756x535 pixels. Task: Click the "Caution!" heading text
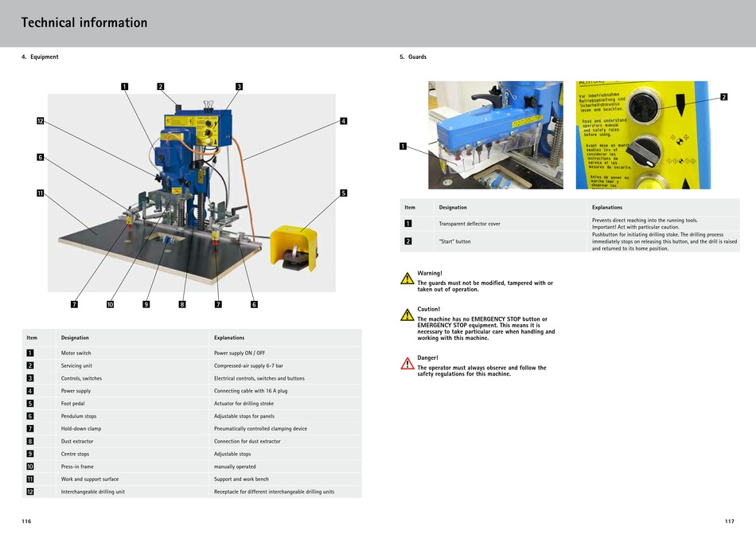coord(429,309)
